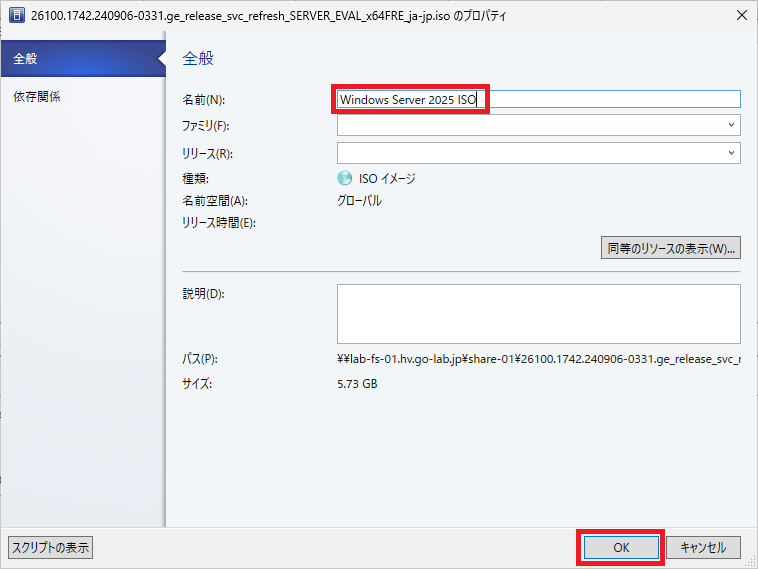The height and width of the screenshot is (569, 758).
Task: Click スクリプトの表示 button
Action: pos(51,547)
